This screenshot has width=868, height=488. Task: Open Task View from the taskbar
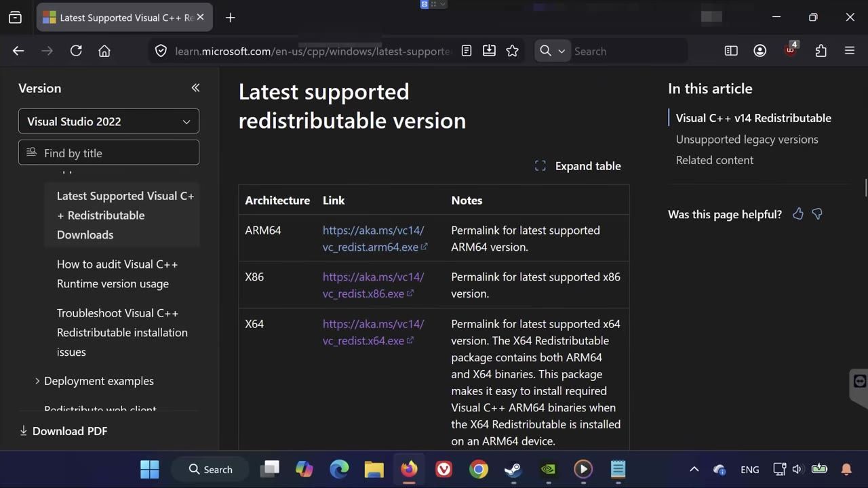point(270,469)
